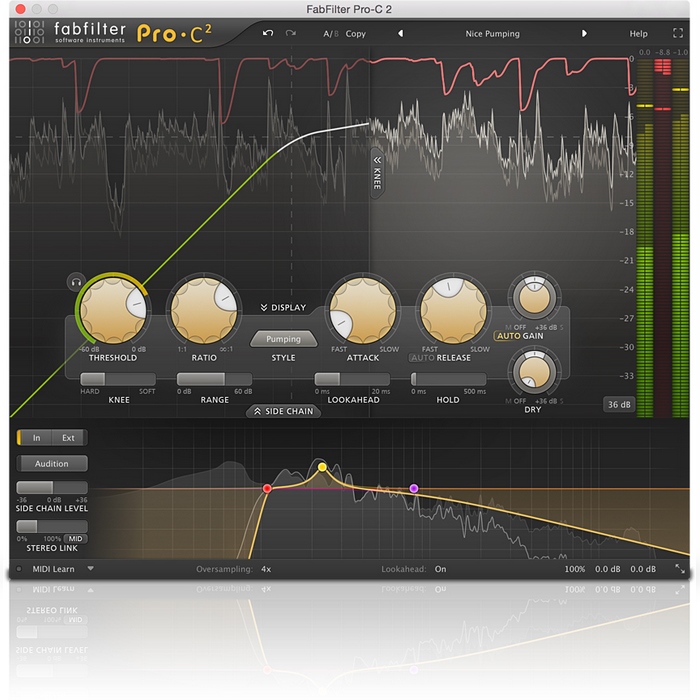This screenshot has height=700, width=700.
Task: Enter full screen mode via top-right icon
Action: (x=679, y=33)
